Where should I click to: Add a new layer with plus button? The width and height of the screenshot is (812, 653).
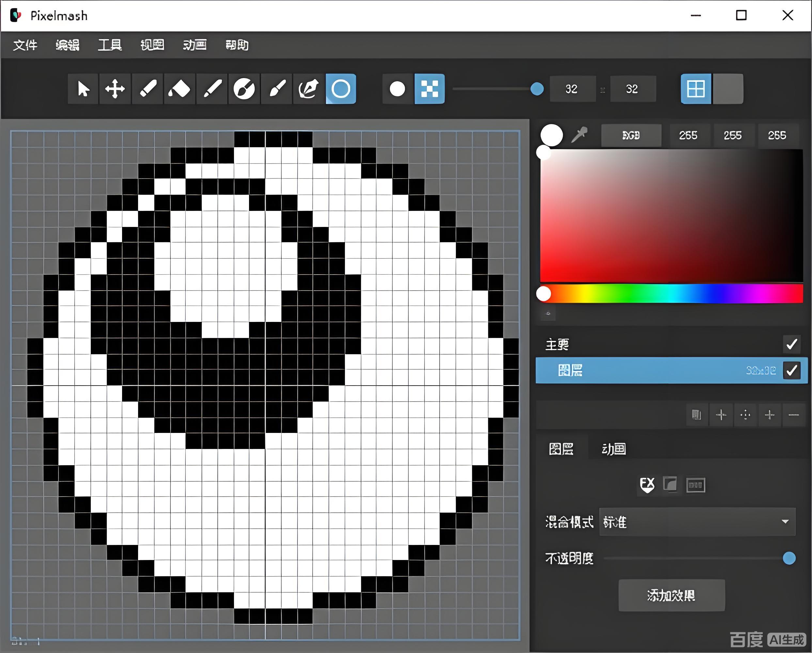(x=721, y=415)
